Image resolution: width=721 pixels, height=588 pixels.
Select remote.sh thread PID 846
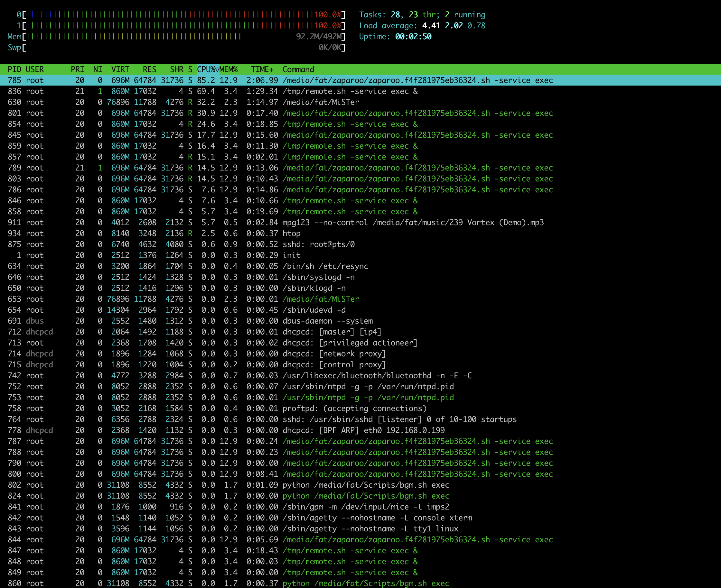pyautogui.click(x=360, y=200)
